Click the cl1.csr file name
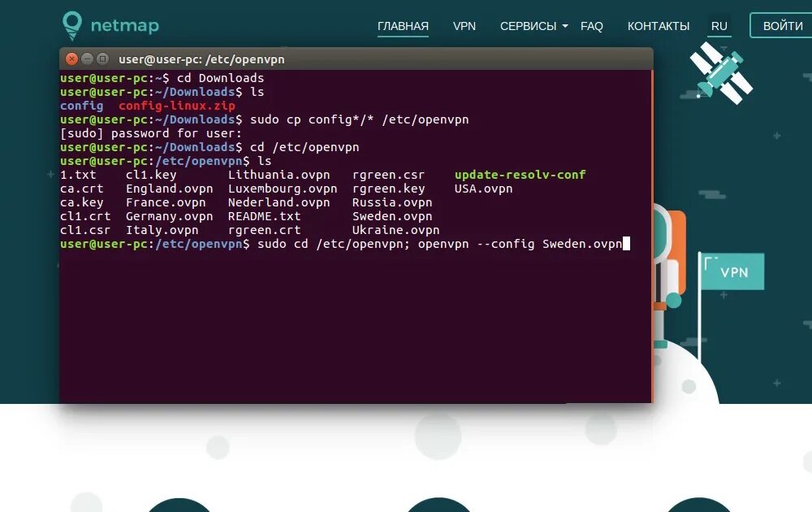Screen dimensions: 812x512 click(x=85, y=230)
